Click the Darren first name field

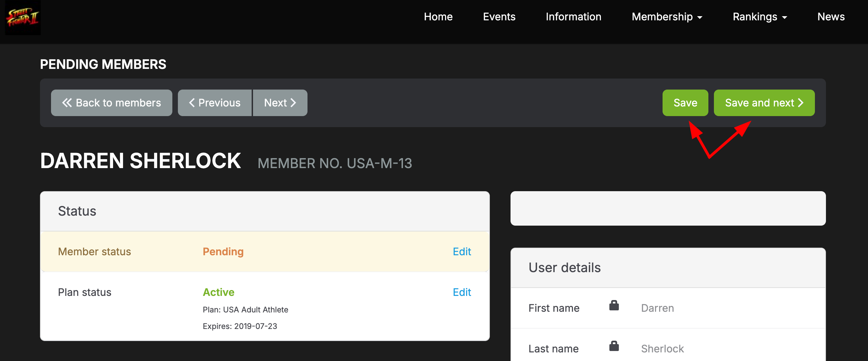(657, 308)
